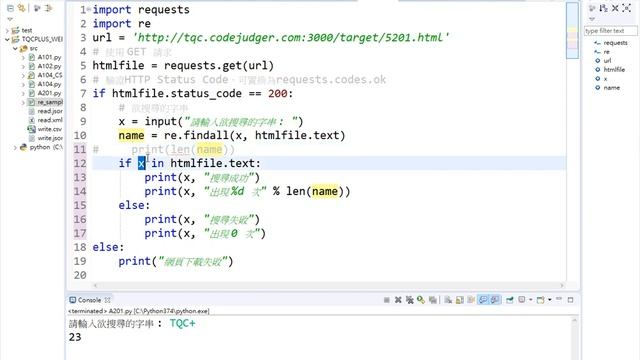
Task: Collapse the TQCPLUS_WEI project node
Action: click(x=7, y=40)
